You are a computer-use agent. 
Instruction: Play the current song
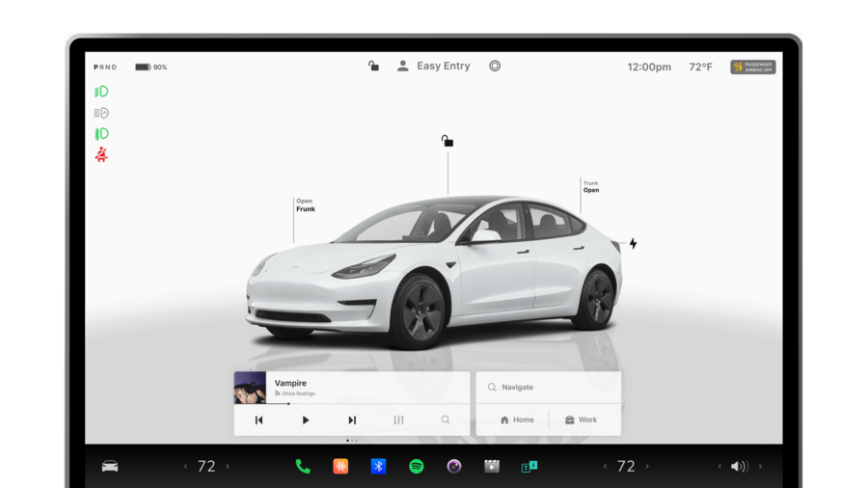tap(306, 420)
